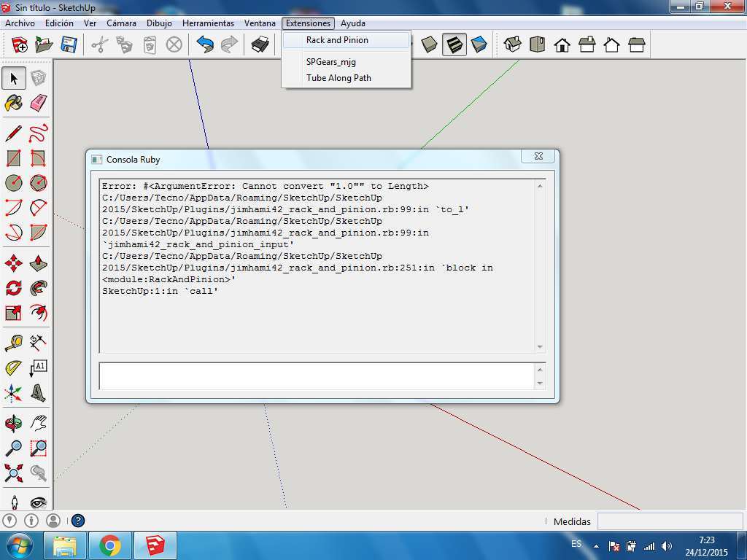747x560 pixels.
Task: Select the 3D Text tool
Action: [x=38, y=393]
